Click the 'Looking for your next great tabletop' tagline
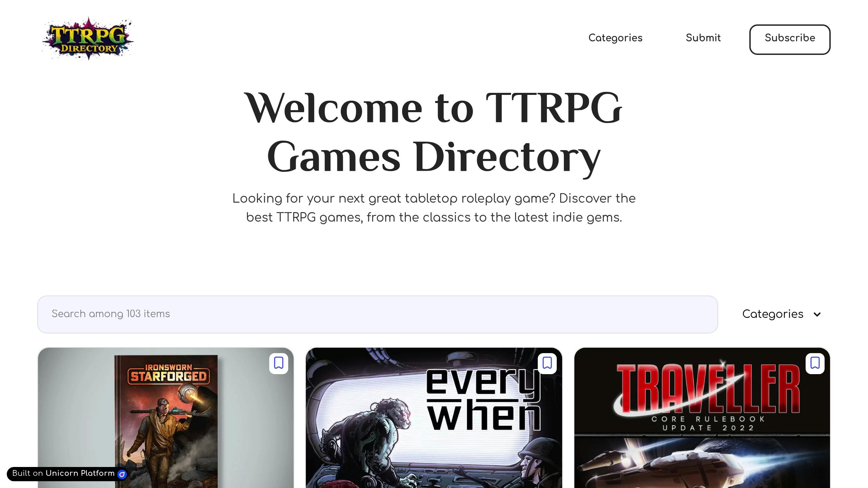The image size is (868, 488). coord(434,208)
